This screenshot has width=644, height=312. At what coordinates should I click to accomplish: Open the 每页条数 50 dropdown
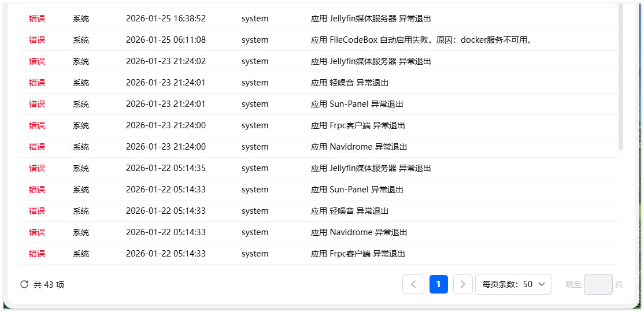point(513,284)
